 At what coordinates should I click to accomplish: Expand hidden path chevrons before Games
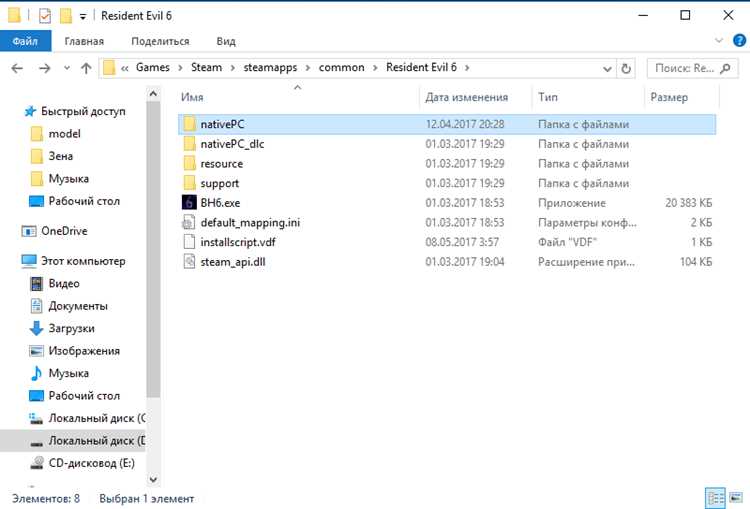[125, 68]
